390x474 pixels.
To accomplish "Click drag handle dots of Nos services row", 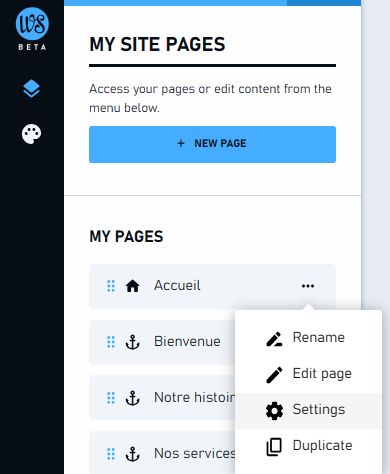I will [111, 454].
